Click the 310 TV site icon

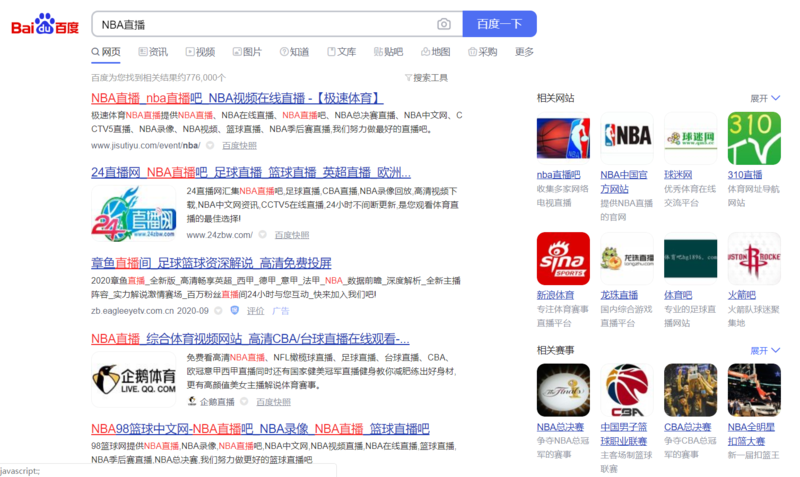pyautogui.click(x=754, y=138)
